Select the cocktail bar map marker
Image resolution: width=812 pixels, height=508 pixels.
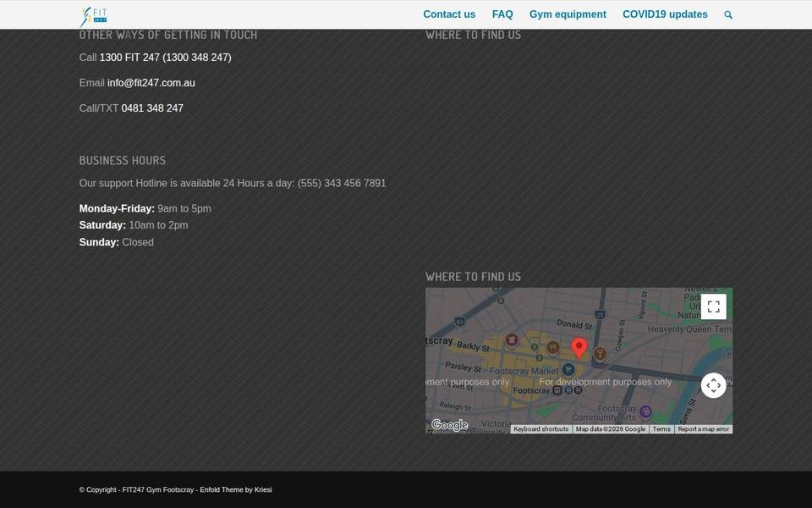[x=600, y=354]
